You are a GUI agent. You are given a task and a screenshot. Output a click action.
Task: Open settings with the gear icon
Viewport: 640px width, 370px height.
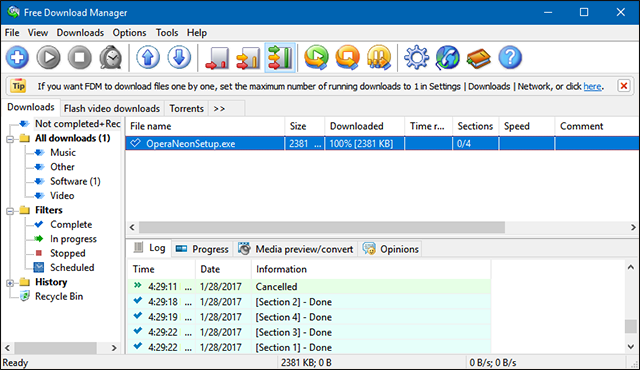point(416,58)
